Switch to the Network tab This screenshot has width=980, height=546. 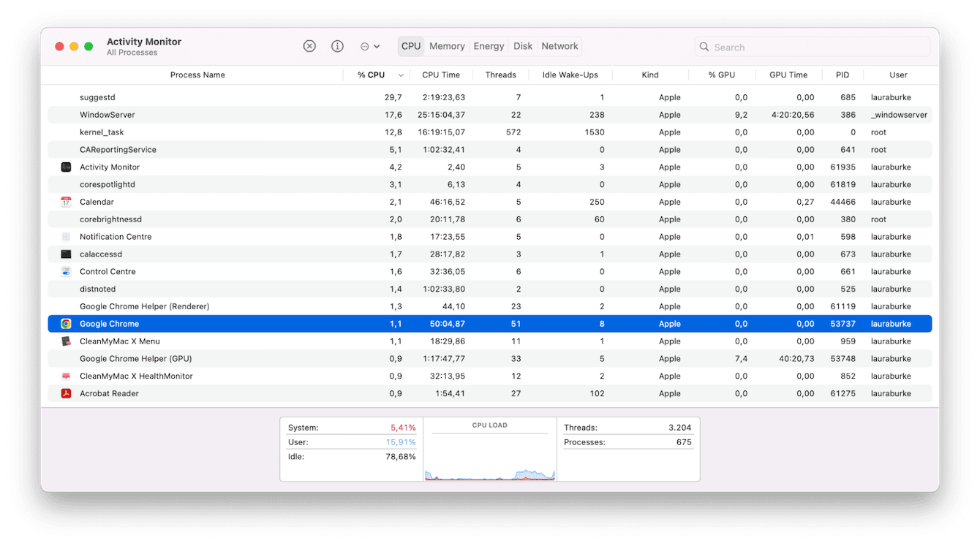pos(559,45)
